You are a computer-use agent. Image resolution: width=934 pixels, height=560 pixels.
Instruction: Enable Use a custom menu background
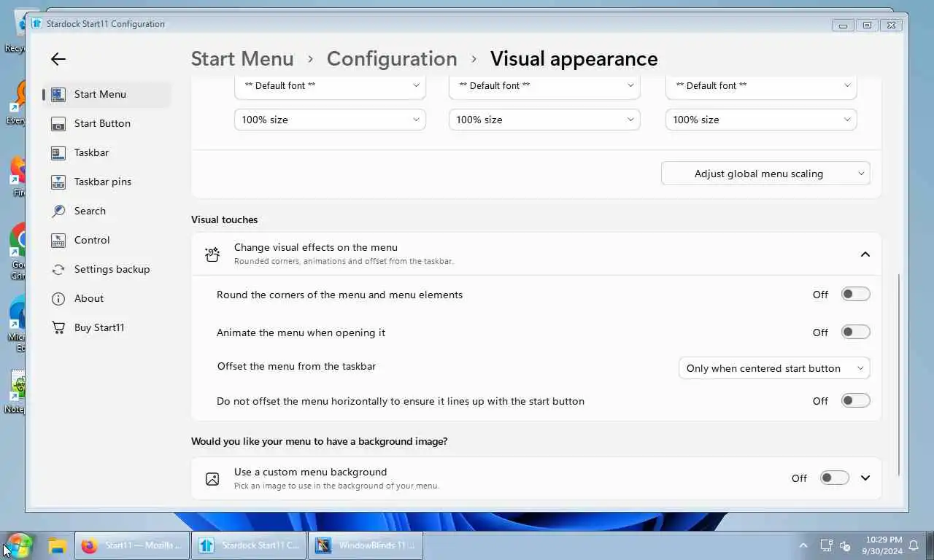[x=834, y=478]
